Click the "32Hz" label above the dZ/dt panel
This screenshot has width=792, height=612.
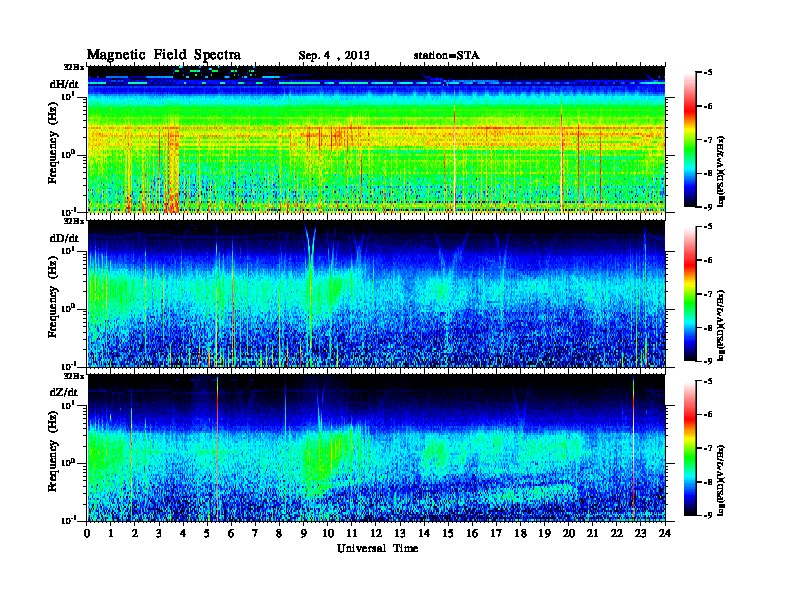coord(74,376)
